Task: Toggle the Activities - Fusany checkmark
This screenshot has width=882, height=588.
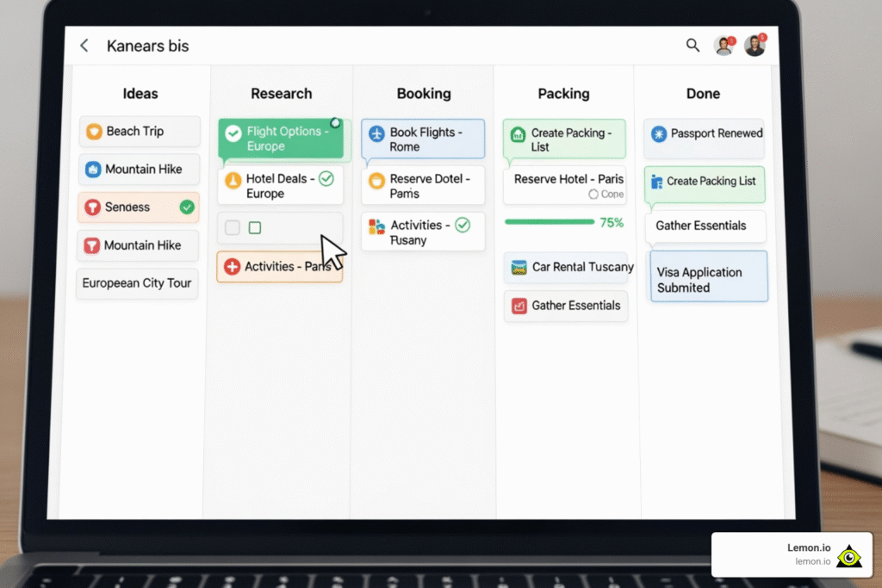Action: point(463,226)
